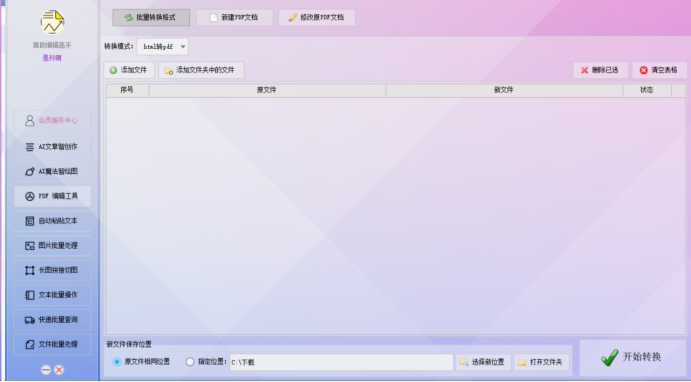Click the red round close icon in the sidebar
Image resolution: width=691 pixels, height=382 pixels.
[59, 370]
